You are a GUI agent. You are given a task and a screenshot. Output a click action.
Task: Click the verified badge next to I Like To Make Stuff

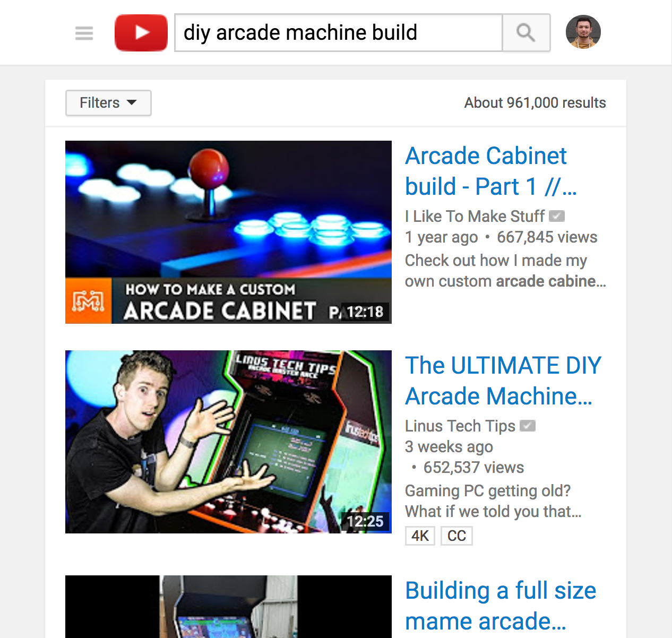[557, 215]
